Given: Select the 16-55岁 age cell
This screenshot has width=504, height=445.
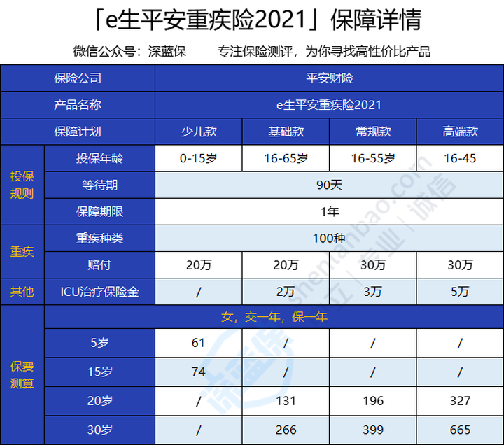Looking at the screenshot, I should [x=373, y=158].
